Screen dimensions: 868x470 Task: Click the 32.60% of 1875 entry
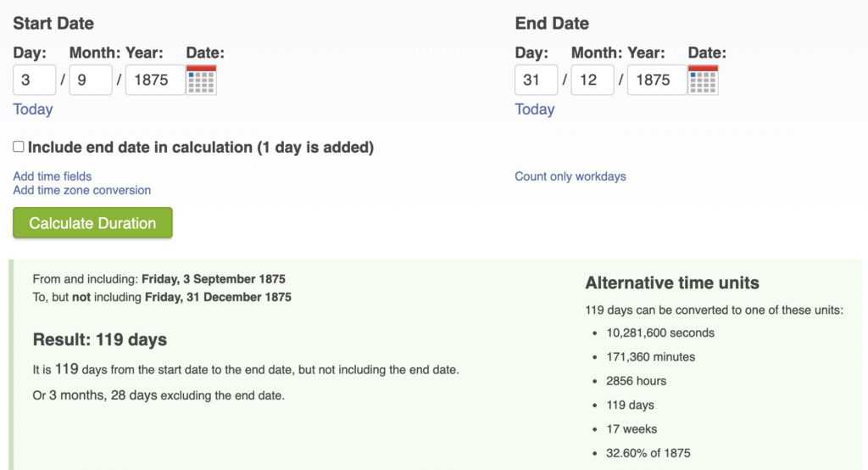648,453
